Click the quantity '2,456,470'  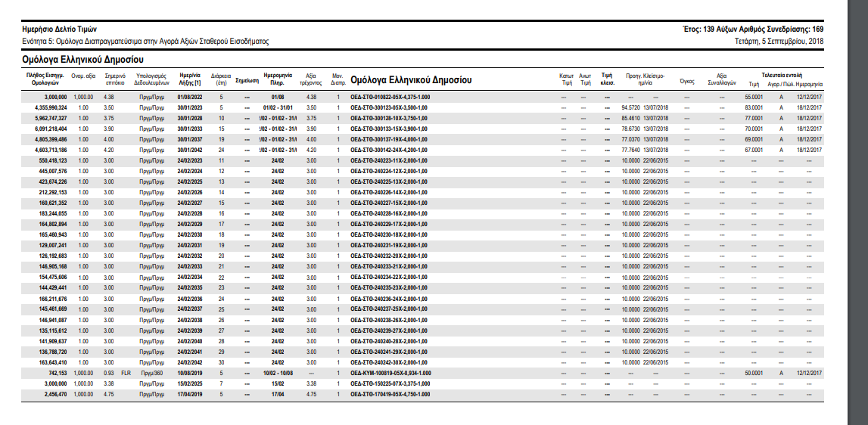[56, 395]
